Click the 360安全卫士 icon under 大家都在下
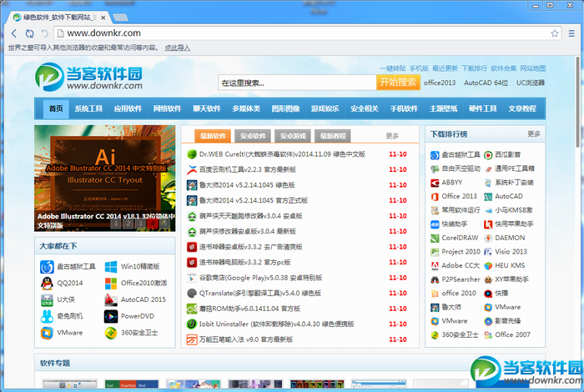584x392 pixels. [111, 333]
